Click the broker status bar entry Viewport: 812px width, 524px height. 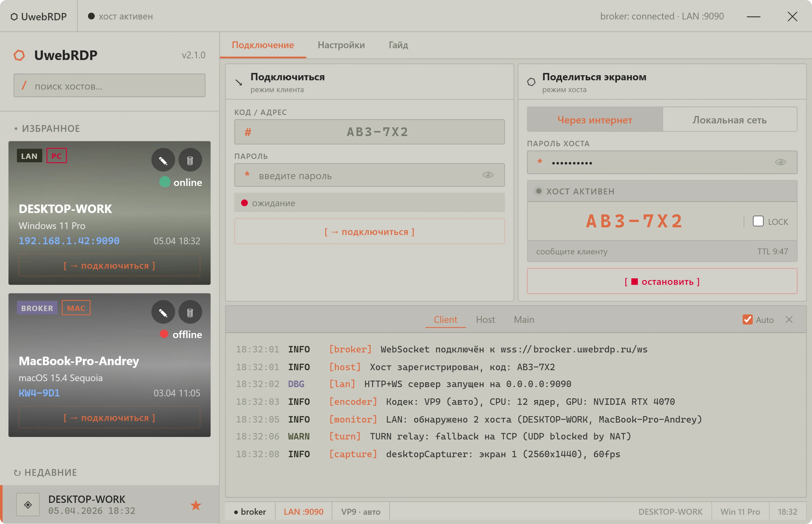pyautogui.click(x=250, y=512)
